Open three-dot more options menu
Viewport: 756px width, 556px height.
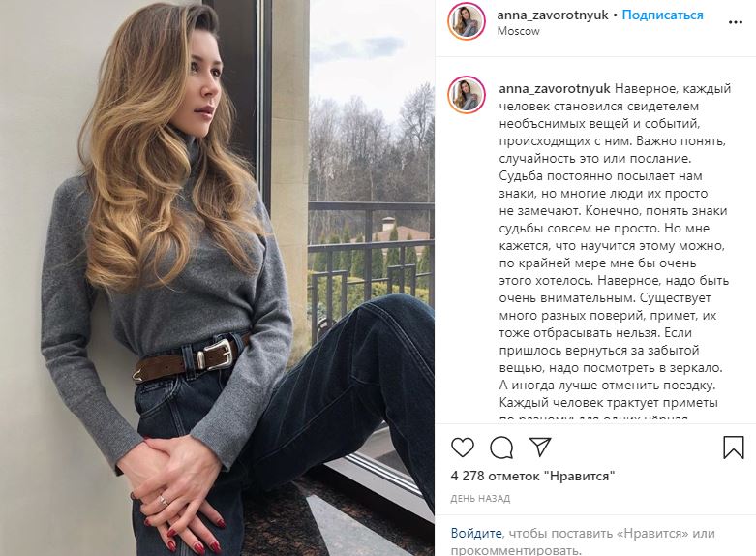click(x=736, y=22)
